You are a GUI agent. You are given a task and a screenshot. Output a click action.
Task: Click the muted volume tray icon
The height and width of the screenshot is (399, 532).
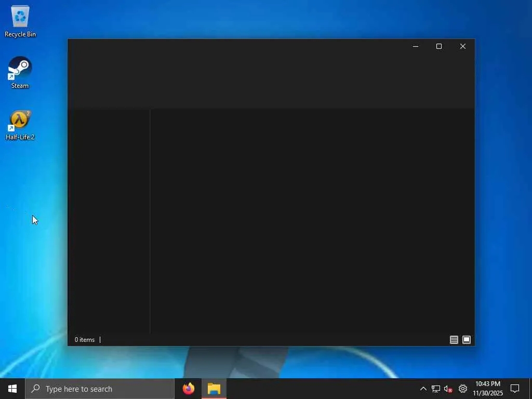448,389
